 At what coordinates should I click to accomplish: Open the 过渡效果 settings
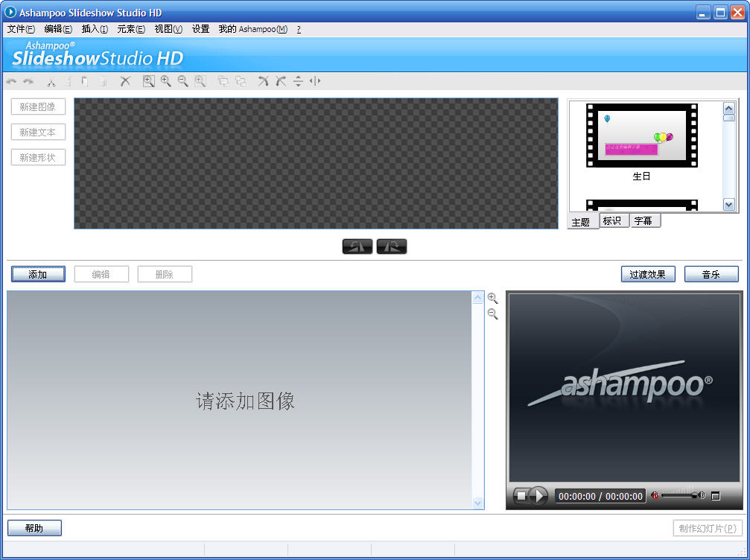click(x=647, y=273)
